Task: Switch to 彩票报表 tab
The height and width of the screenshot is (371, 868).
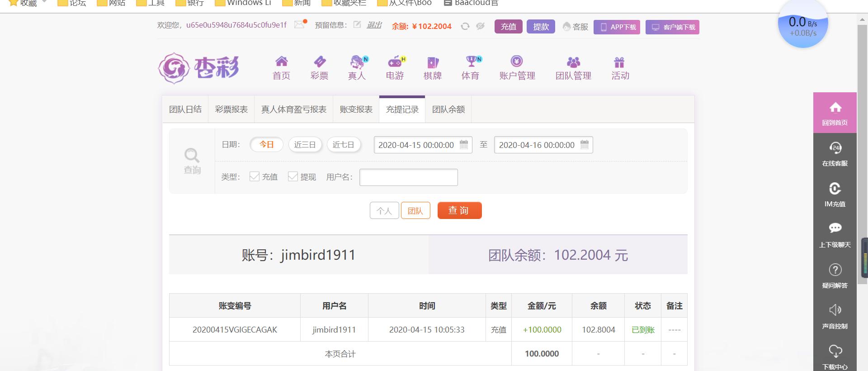Action: click(x=231, y=109)
